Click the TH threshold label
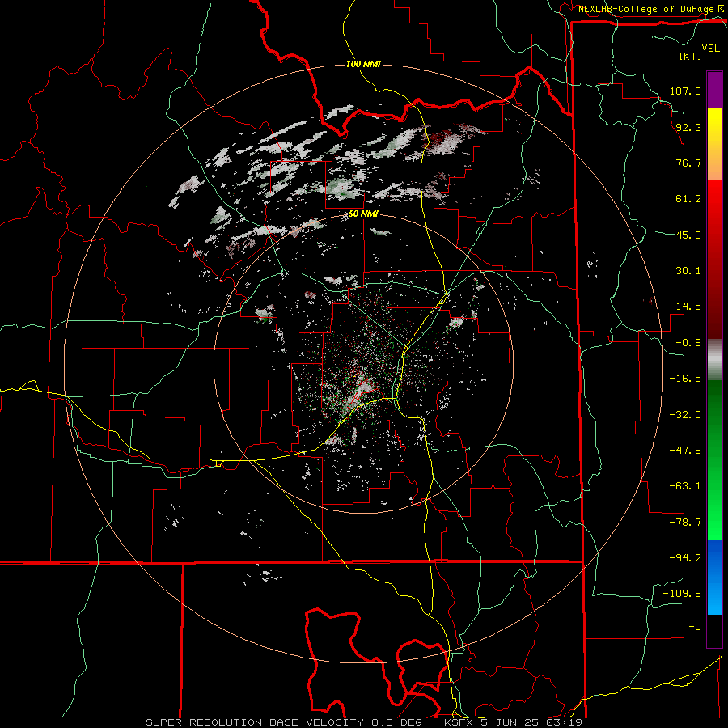The width and height of the screenshot is (728, 728). coord(695,630)
